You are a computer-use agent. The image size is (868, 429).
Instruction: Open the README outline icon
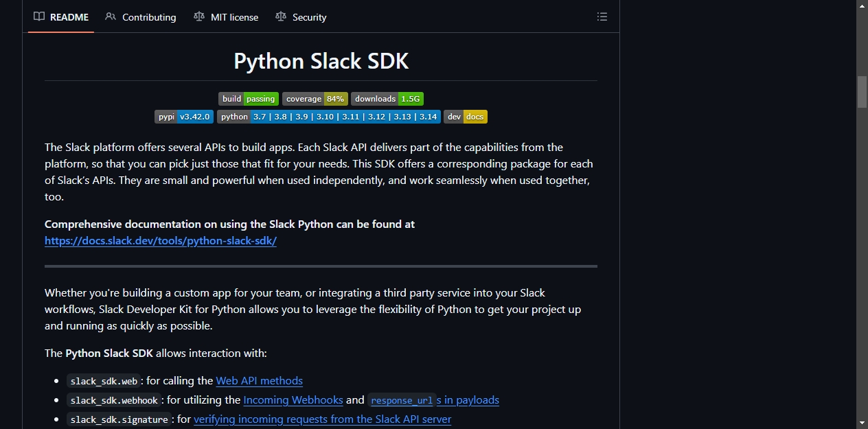pyautogui.click(x=602, y=17)
